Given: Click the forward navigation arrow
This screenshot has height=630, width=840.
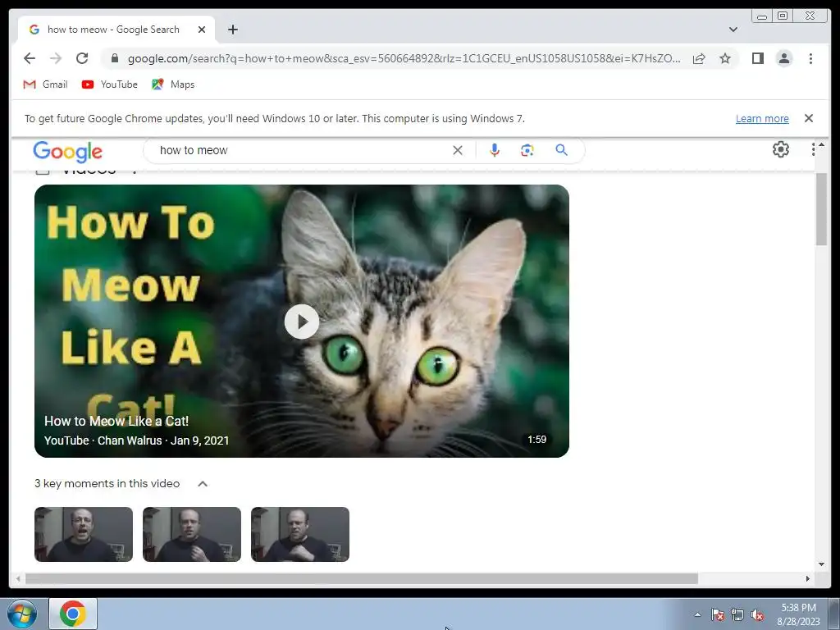Looking at the screenshot, I should (56, 58).
